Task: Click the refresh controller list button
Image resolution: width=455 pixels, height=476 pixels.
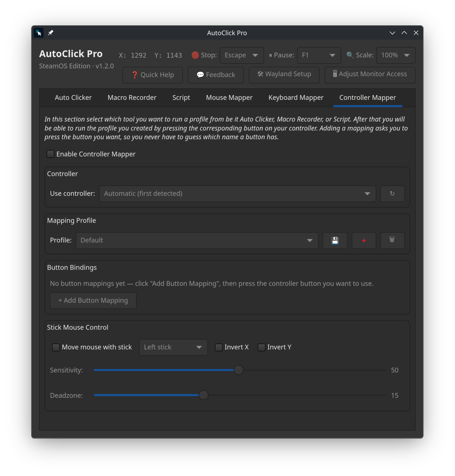Action: [392, 193]
